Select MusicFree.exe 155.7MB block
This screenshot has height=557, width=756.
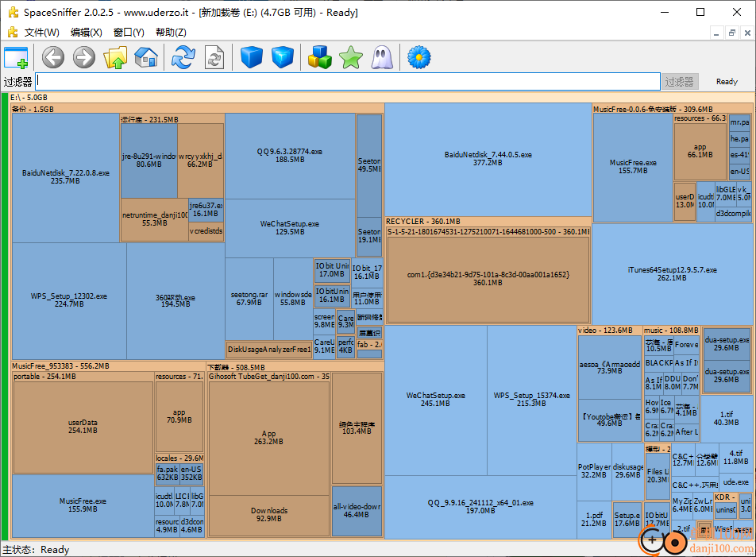click(633, 167)
